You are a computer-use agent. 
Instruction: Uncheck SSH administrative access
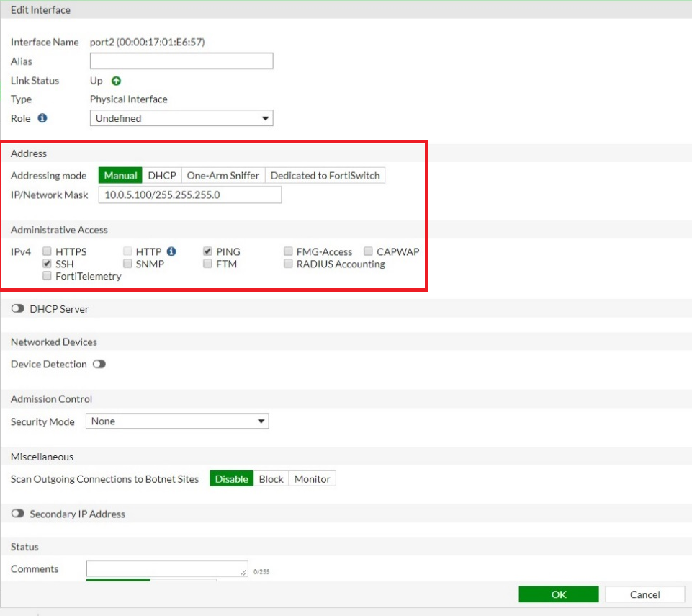pos(47,263)
